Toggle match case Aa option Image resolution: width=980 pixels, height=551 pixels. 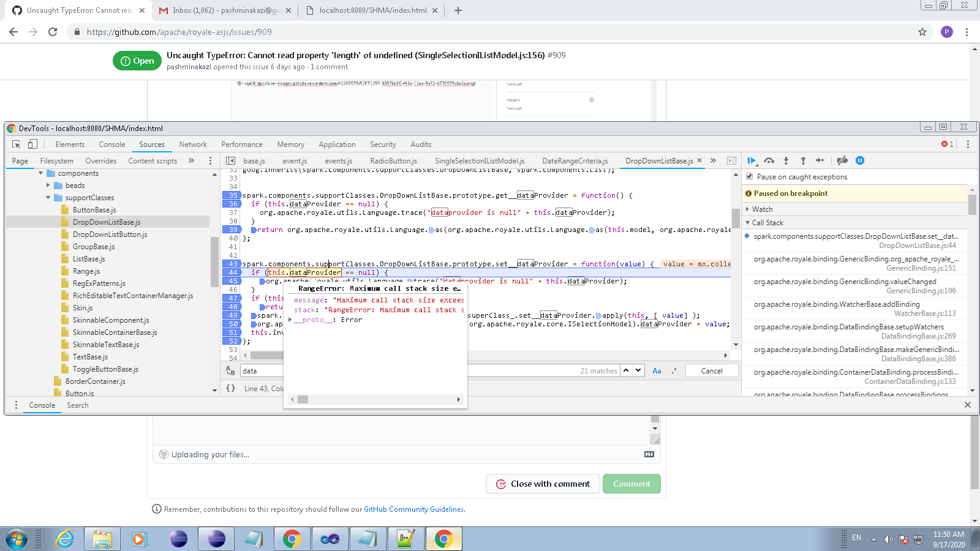657,371
